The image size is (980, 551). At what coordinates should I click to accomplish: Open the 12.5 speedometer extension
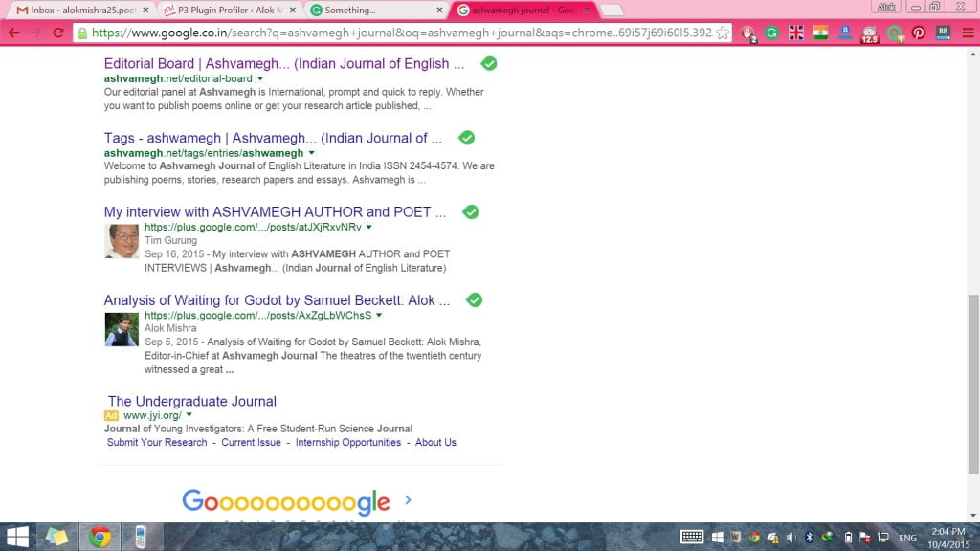point(869,33)
